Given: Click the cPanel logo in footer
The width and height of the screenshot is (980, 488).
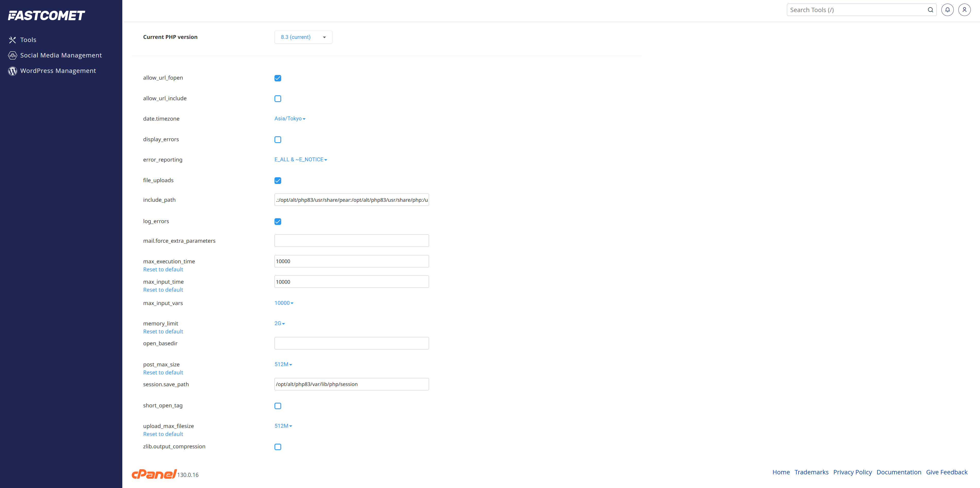Looking at the screenshot, I should (154, 474).
